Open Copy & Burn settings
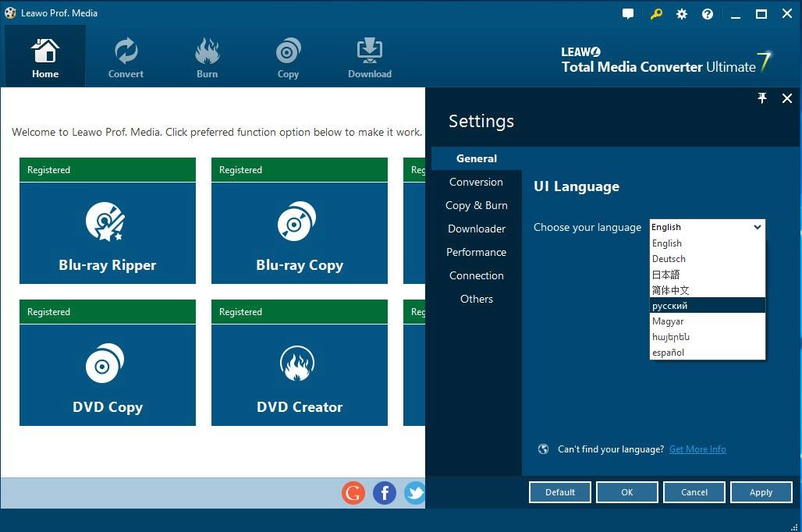The image size is (802, 532). [x=476, y=206]
